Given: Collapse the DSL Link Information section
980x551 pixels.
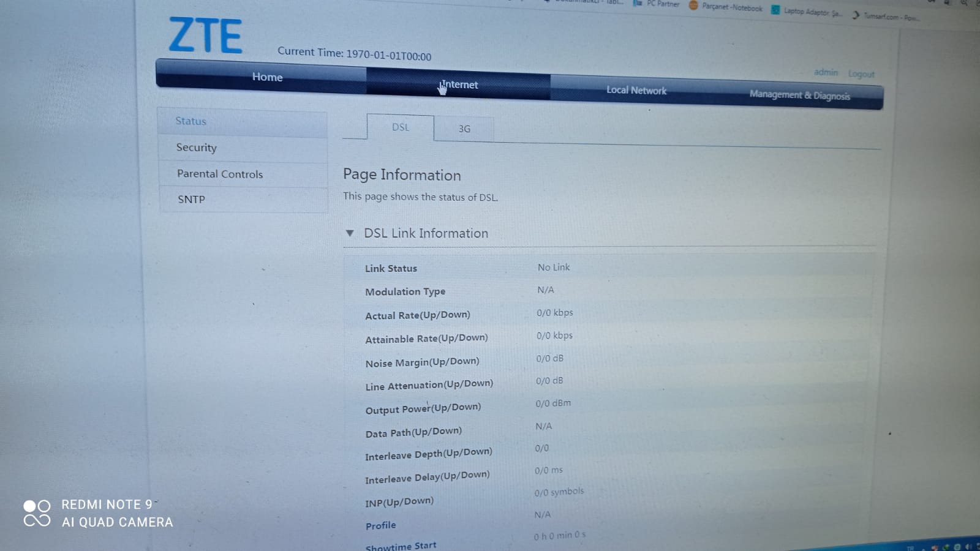Looking at the screenshot, I should tap(350, 233).
